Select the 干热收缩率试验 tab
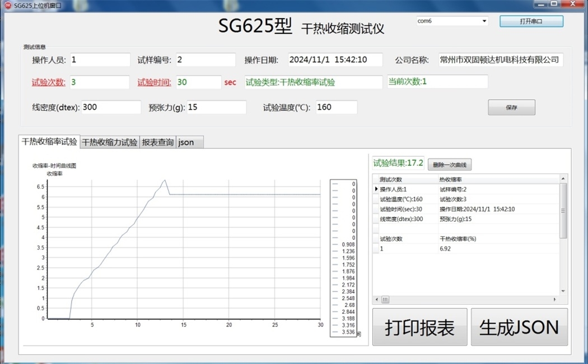Screen dimensions: 588x364 49,142
